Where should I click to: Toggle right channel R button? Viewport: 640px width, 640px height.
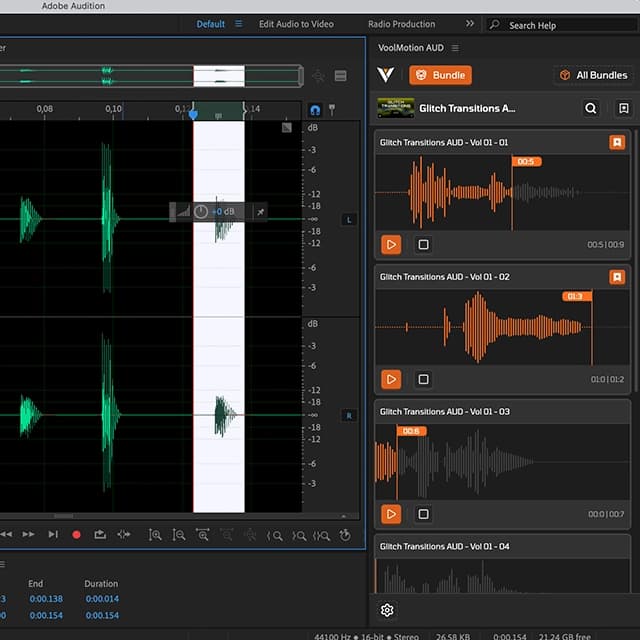349,416
